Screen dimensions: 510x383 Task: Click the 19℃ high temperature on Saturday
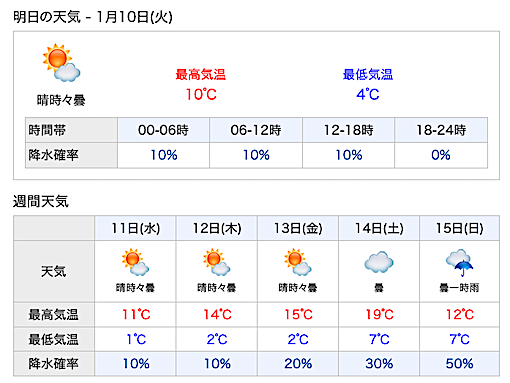379,314
